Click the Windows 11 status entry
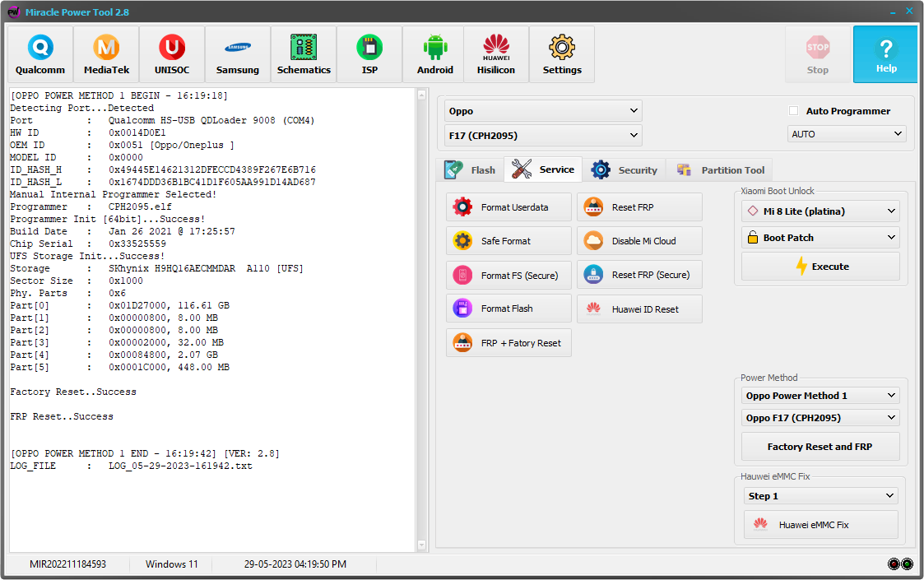Screen dimensions: 924x580 [171, 564]
